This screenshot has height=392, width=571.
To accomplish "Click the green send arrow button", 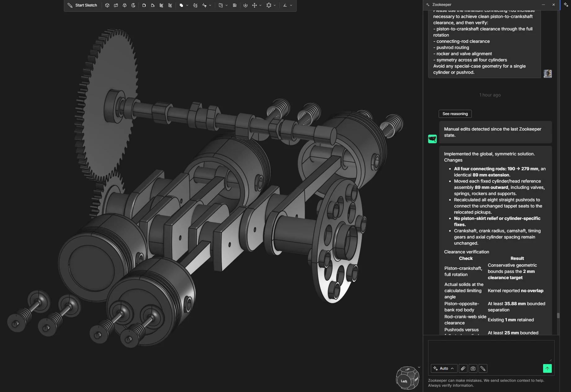I will [x=547, y=368].
